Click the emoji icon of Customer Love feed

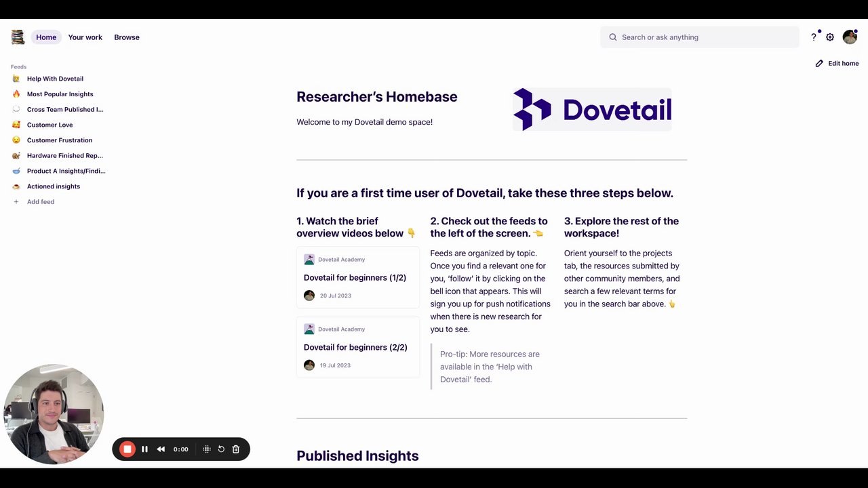coord(16,125)
